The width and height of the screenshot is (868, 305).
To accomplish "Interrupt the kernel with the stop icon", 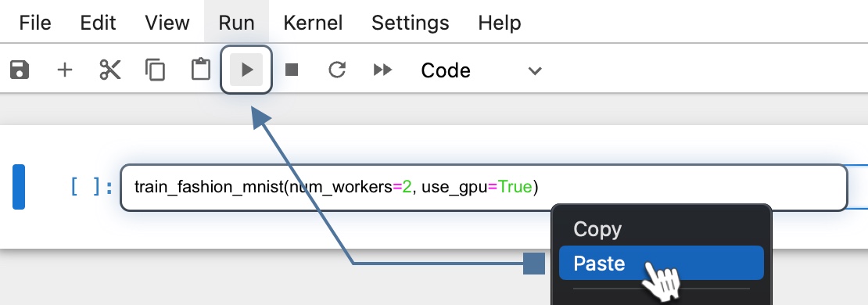I will (292, 70).
